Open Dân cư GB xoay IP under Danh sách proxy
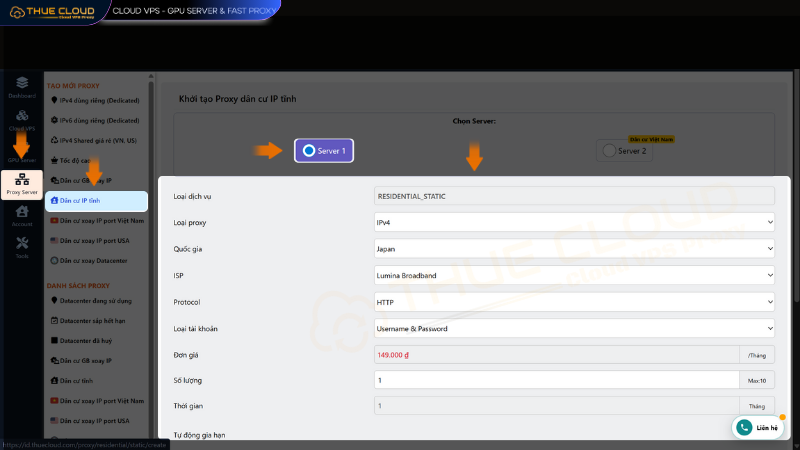Screen dimensions: 800x450 82,361
